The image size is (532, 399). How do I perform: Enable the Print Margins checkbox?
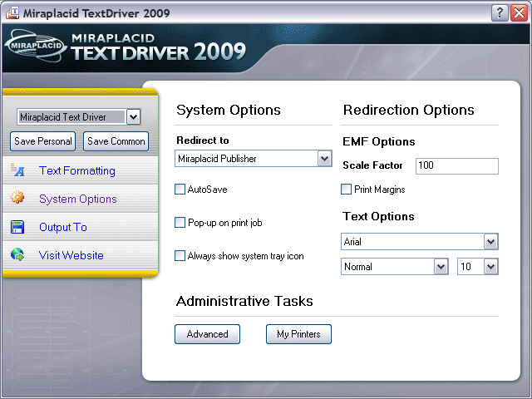(346, 189)
